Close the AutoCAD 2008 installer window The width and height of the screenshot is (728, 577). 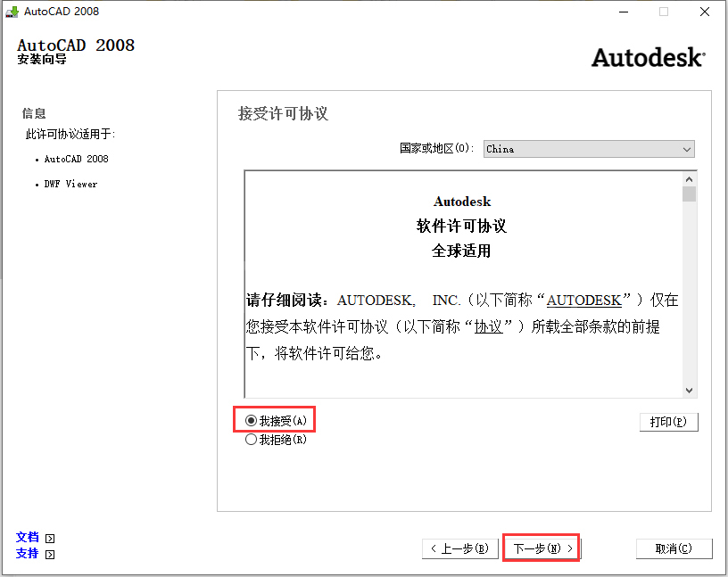(704, 12)
